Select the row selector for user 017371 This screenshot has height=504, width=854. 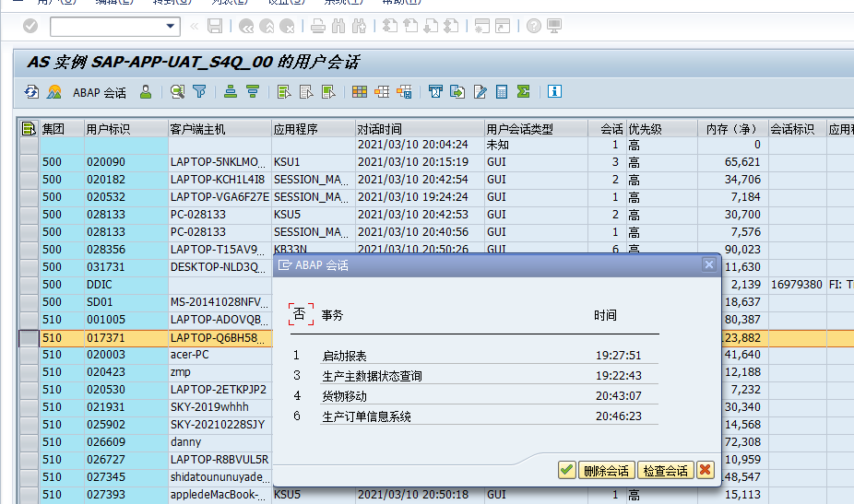[x=29, y=338]
